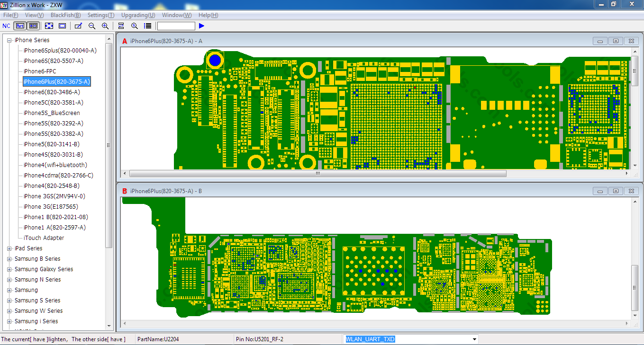Select iPhone 3GS(2MV94V-0) board

tap(54, 196)
